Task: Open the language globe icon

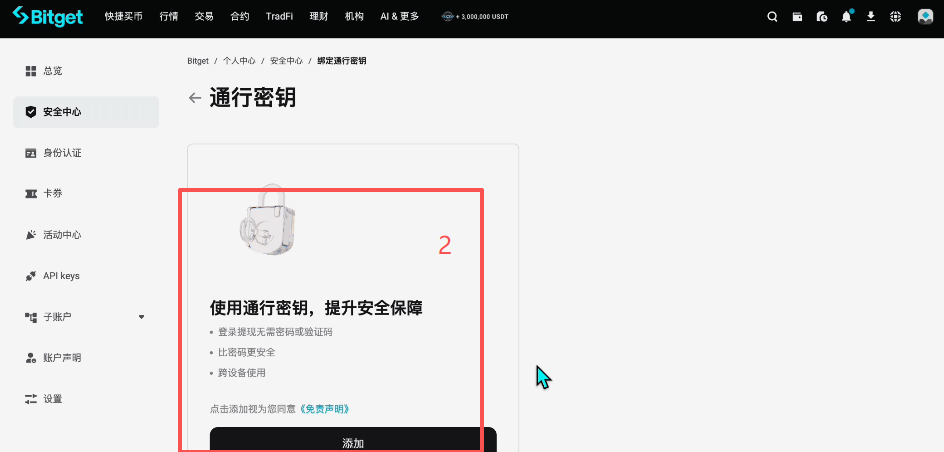Action: [895, 17]
